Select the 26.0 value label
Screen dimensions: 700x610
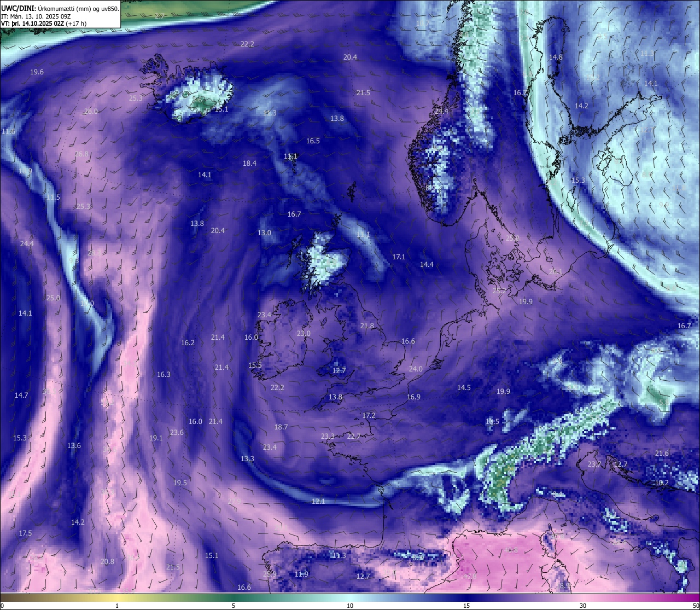click(91, 111)
